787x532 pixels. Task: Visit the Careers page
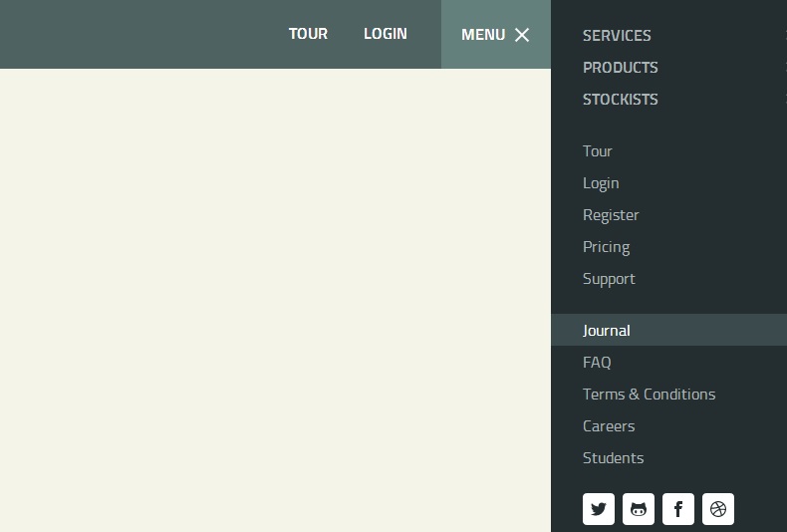tap(609, 426)
